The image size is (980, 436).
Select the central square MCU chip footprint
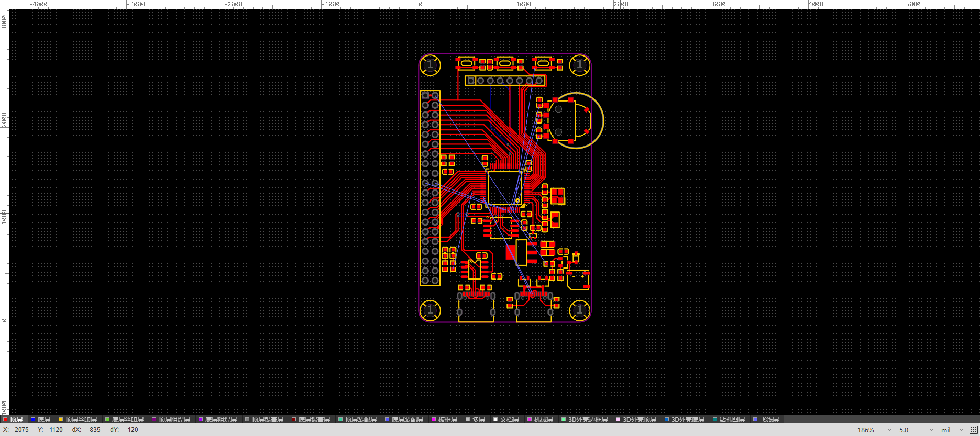tap(504, 187)
